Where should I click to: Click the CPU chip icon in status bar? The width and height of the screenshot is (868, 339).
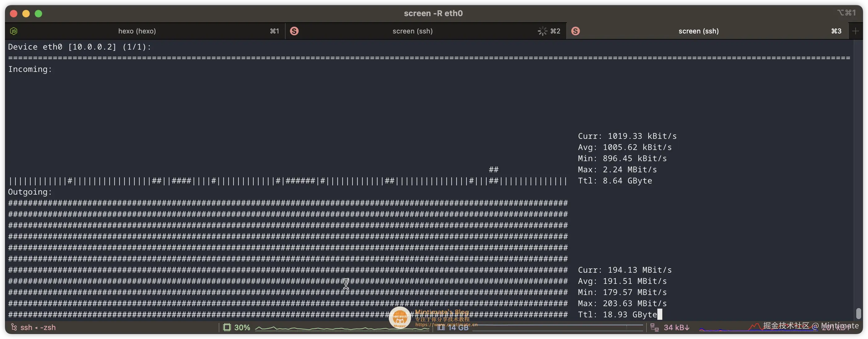pos(227,327)
